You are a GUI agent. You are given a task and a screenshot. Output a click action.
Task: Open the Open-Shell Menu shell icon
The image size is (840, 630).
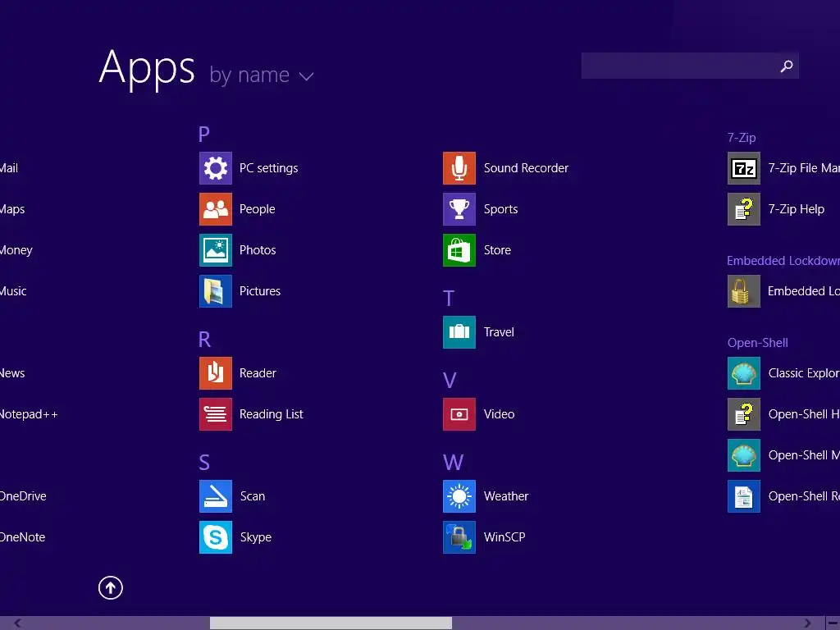(x=743, y=455)
